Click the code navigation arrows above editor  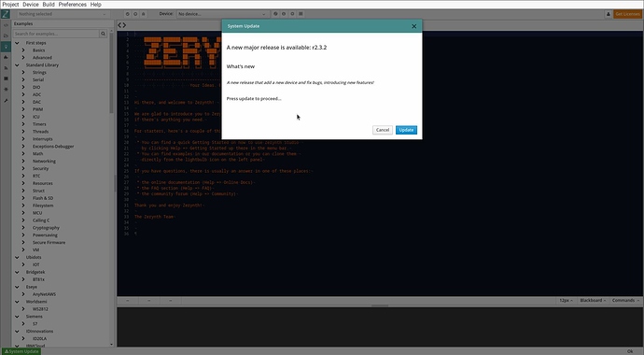122,25
